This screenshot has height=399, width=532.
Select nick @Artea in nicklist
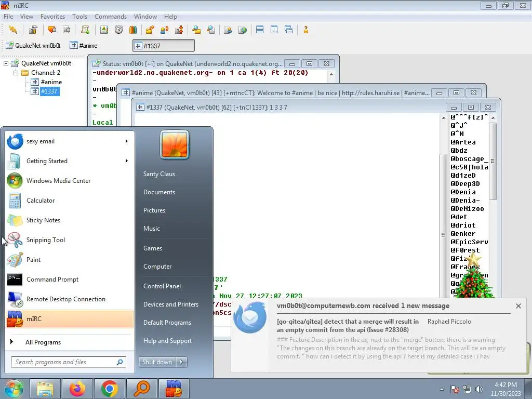pos(463,142)
